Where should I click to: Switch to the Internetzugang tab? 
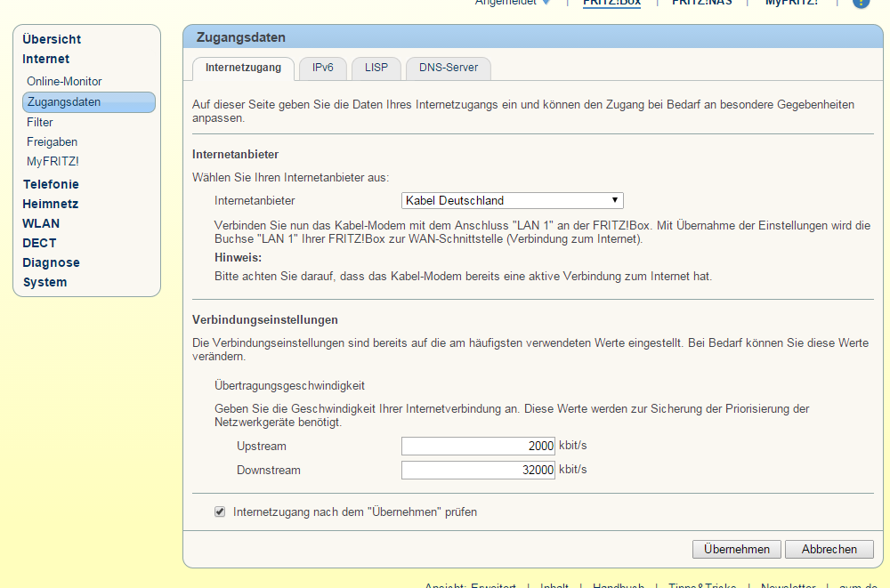tap(244, 68)
